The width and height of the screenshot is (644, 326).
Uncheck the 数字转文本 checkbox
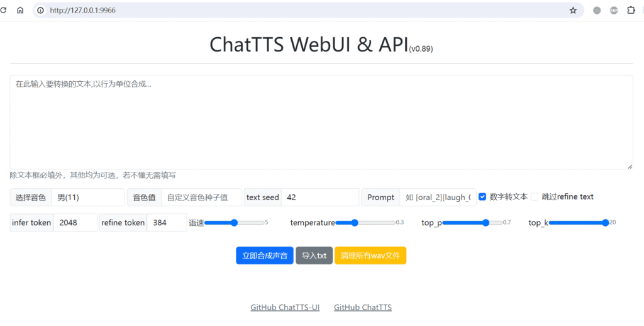[482, 197]
